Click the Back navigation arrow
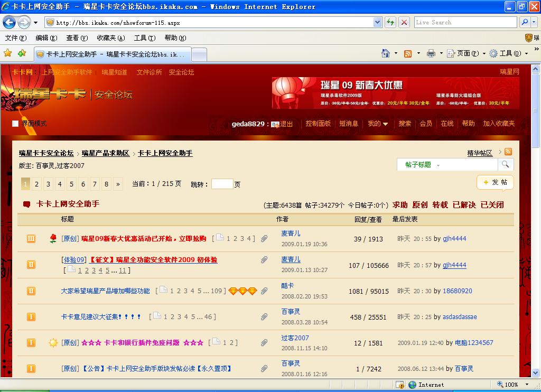Screen dimensions: 541x392 point(10,23)
